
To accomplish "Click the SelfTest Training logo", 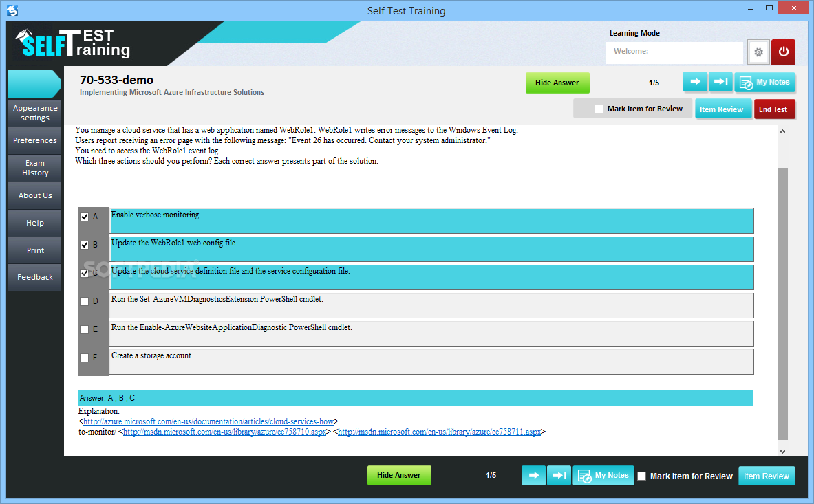I will [x=73, y=43].
